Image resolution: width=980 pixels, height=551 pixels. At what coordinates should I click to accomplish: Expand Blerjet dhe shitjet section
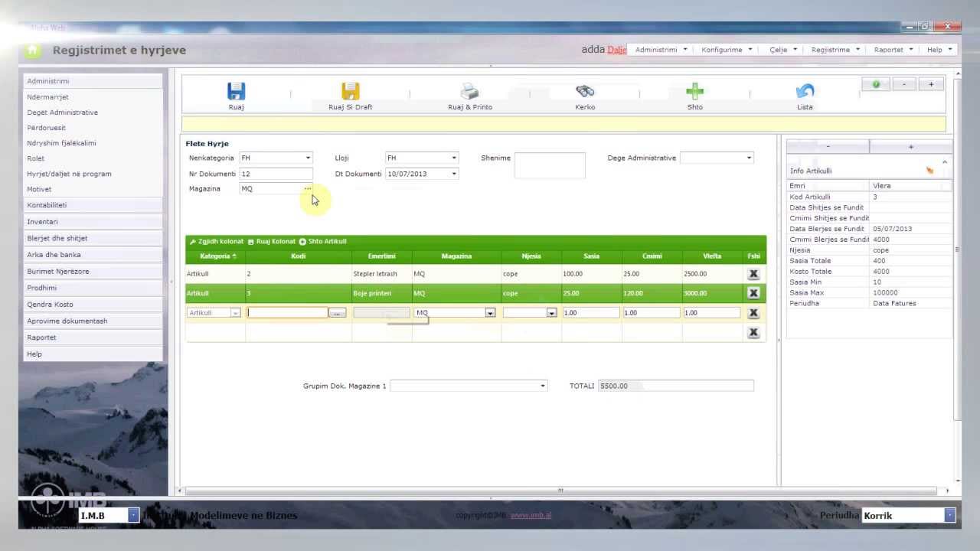coord(93,238)
